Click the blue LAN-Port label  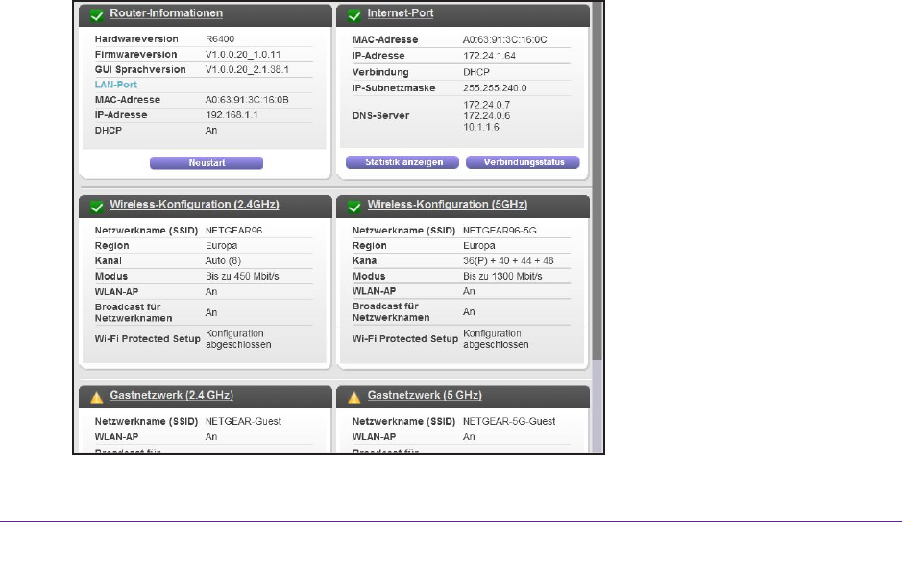[116, 85]
